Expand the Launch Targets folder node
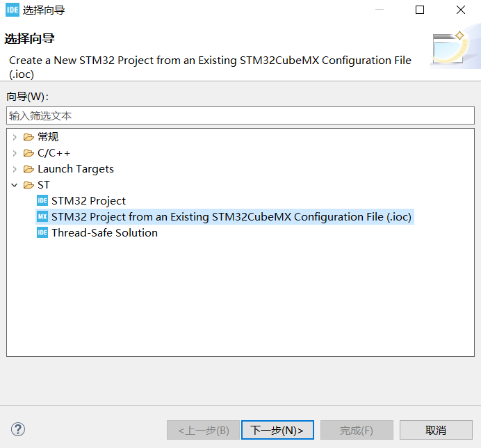 [x=14, y=169]
